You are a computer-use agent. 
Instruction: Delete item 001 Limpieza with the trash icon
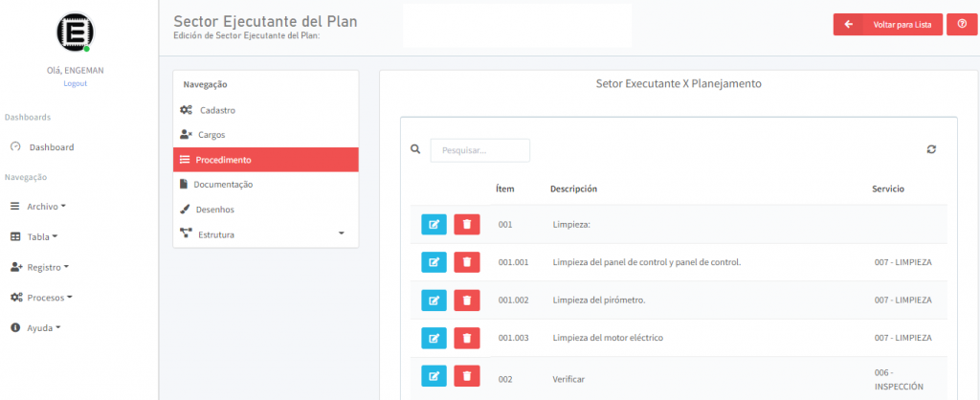pyautogui.click(x=466, y=225)
